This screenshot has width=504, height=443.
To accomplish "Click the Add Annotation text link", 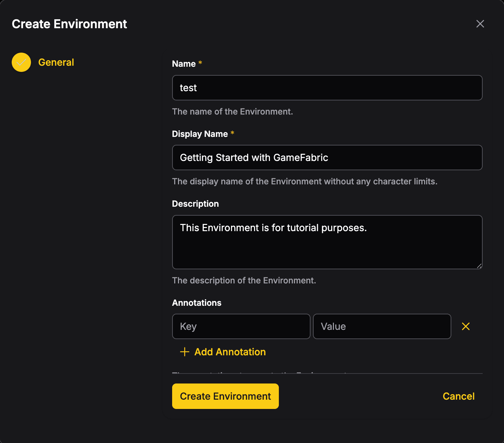I will pyautogui.click(x=230, y=352).
